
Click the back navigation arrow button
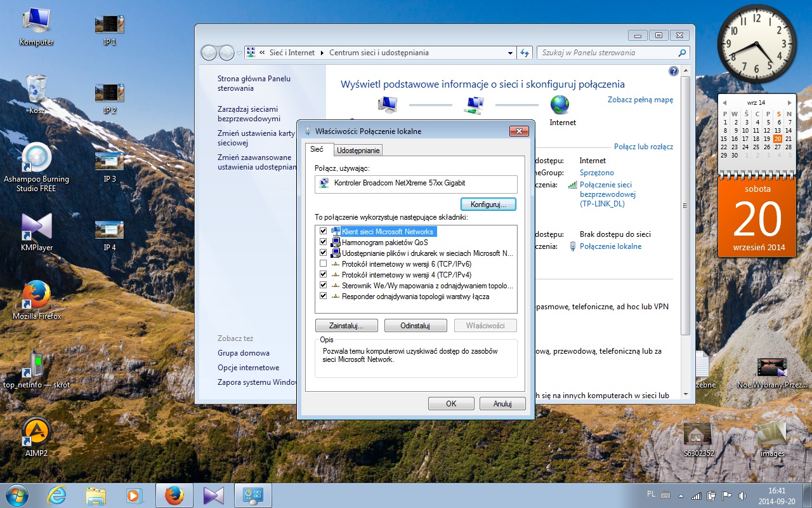[x=209, y=53]
